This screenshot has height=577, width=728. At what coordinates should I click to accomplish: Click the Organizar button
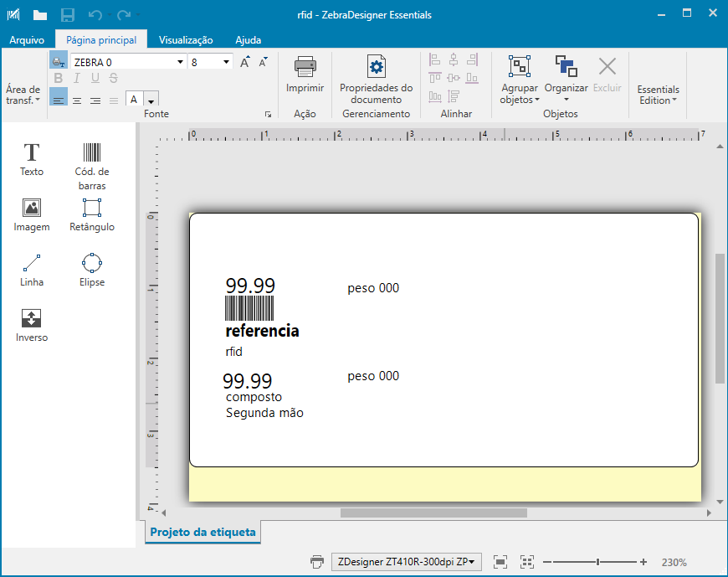[567, 80]
